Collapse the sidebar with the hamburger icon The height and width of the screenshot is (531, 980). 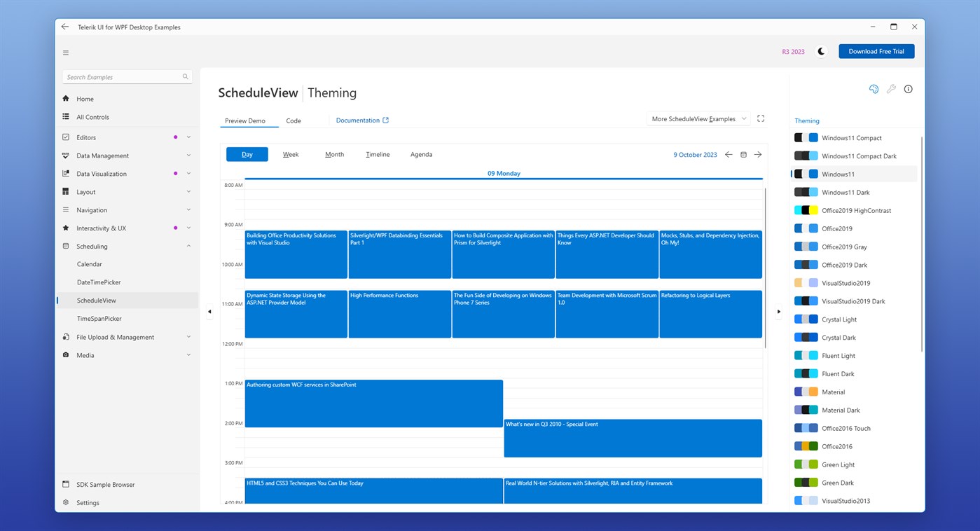[x=65, y=53]
